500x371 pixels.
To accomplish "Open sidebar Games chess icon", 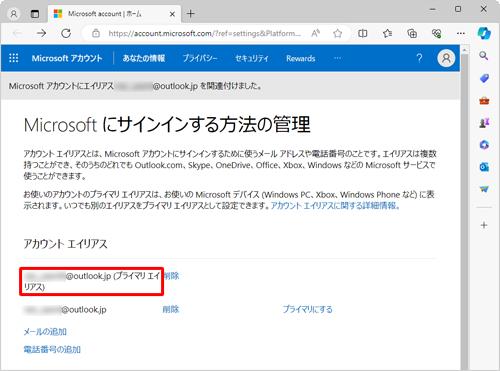I will pyautogui.click(x=484, y=123).
